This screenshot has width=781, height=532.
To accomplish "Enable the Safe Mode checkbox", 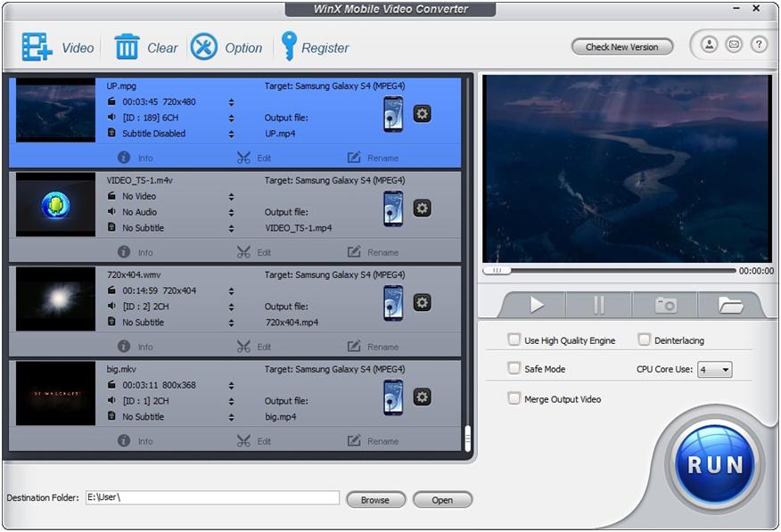I will [x=514, y=369].
